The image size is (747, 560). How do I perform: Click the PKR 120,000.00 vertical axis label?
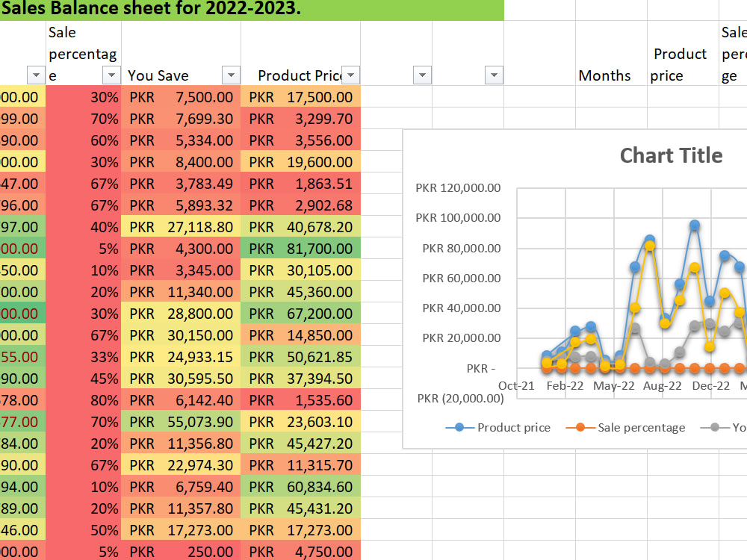click(x=458, y=187)
